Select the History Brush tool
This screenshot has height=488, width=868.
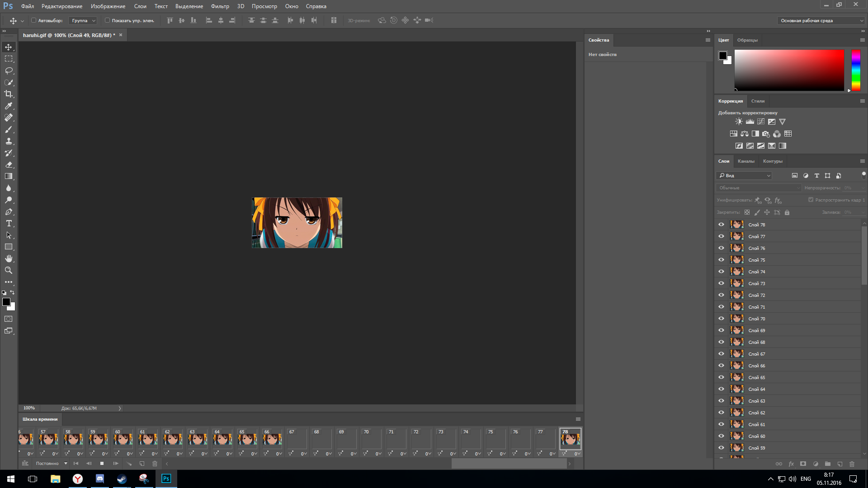tap(9, 153)
